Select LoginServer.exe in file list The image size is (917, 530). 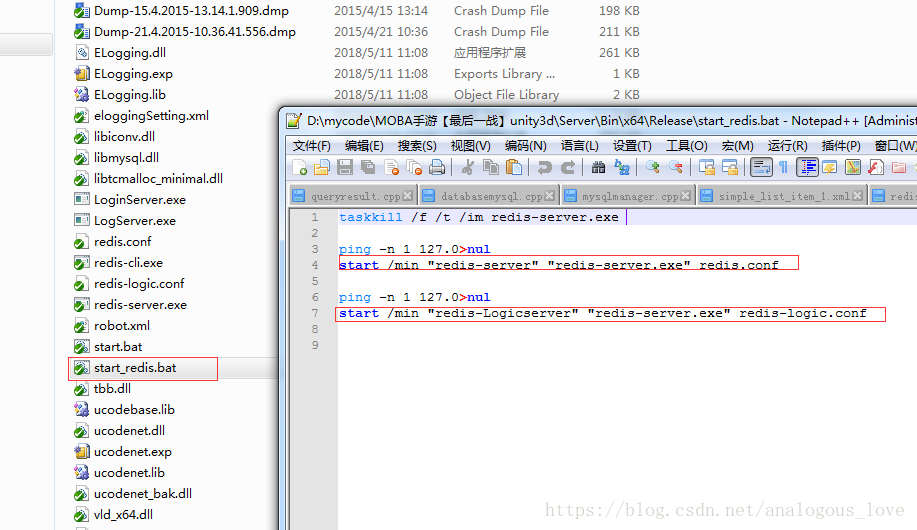(x=140, y=199)
